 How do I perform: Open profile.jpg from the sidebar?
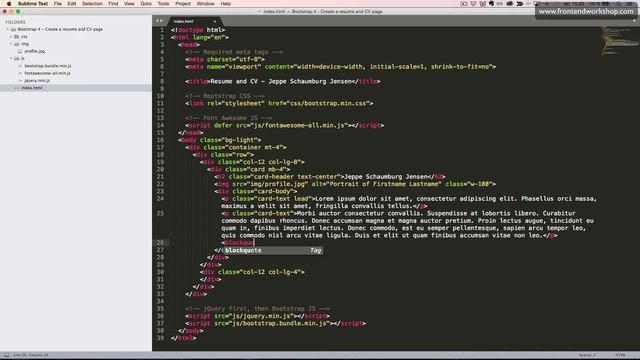[x=35, y=51]
